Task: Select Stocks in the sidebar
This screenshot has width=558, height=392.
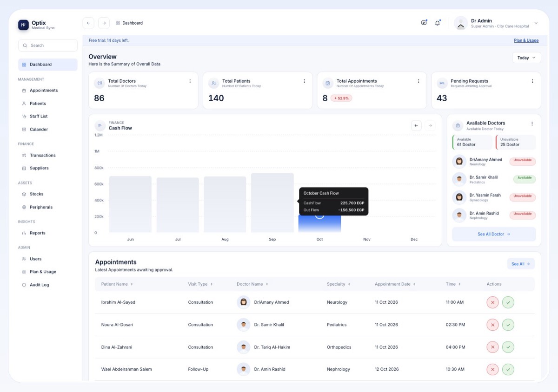Action: tap(47, 194)
